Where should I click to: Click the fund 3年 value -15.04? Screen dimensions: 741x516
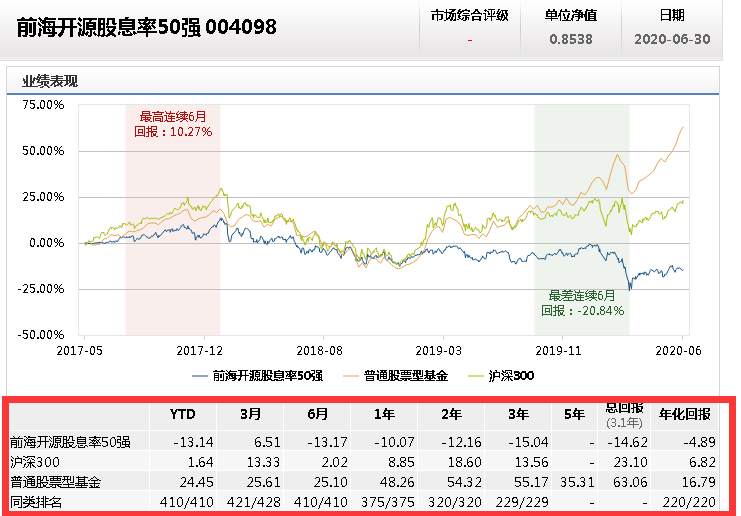529,442
